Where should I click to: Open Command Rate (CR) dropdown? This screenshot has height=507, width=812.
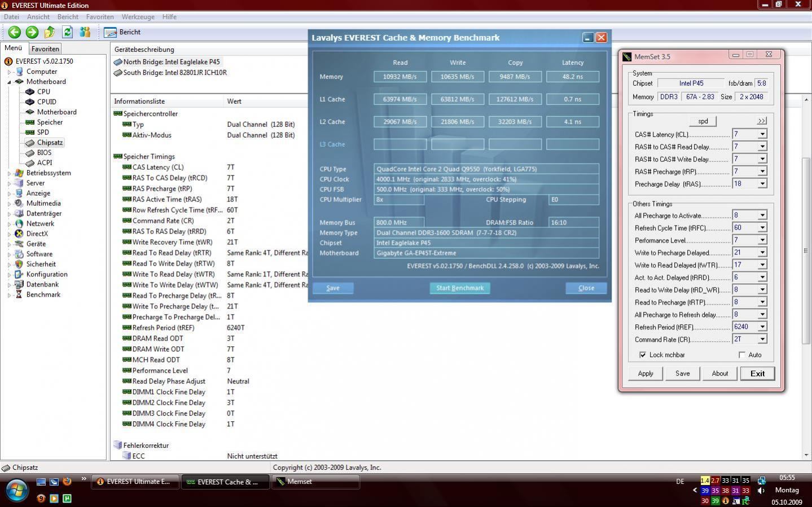point(762,340)
